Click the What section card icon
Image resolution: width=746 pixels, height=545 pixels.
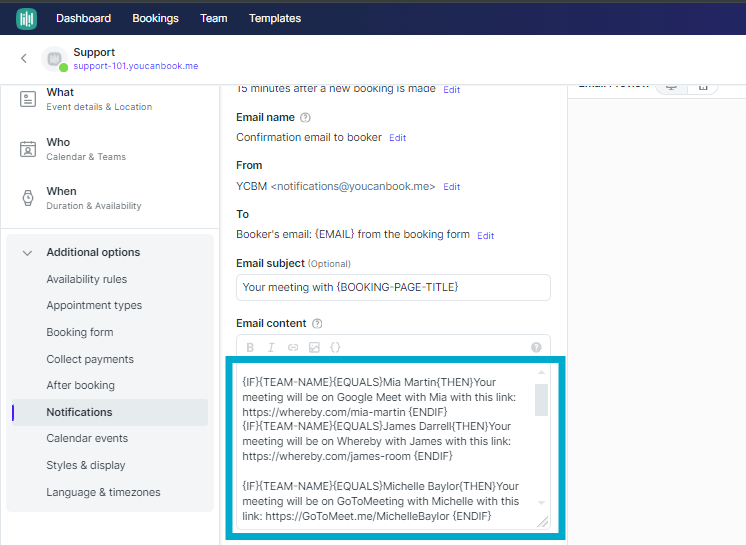[x=28, y=99]
